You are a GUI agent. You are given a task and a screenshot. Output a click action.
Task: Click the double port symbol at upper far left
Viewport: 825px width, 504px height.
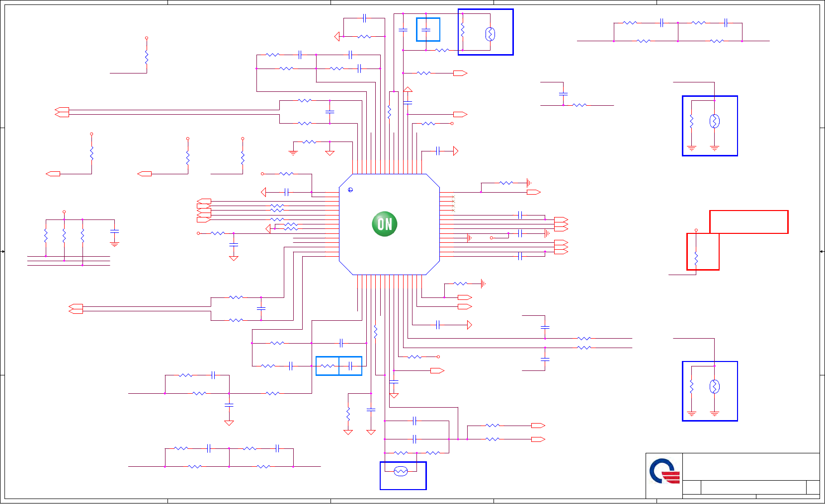coord(62,112)
